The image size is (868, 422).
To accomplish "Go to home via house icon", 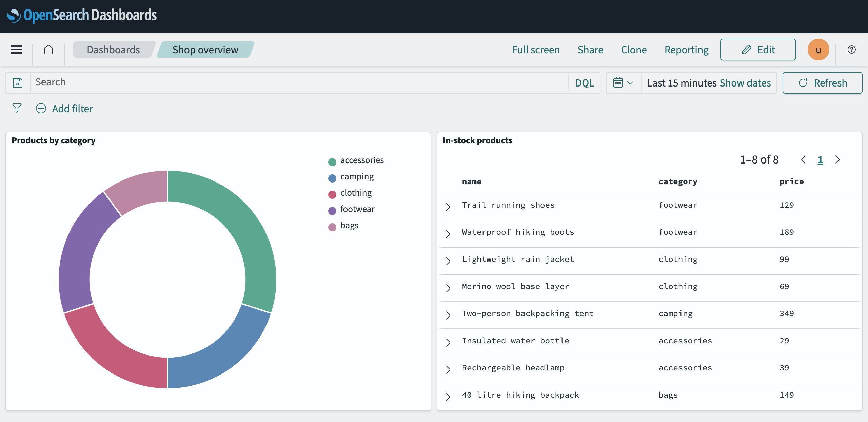I will tap(48, 50).
